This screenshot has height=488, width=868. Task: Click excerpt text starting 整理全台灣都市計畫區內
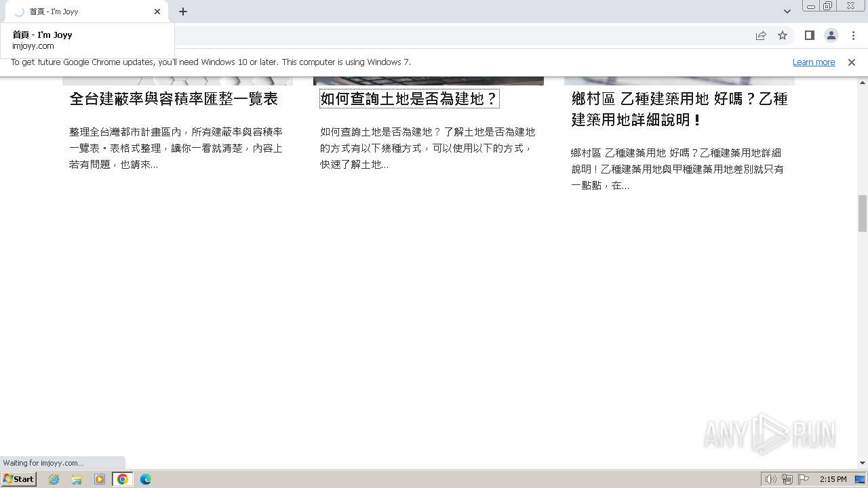(x=176, y=148)
